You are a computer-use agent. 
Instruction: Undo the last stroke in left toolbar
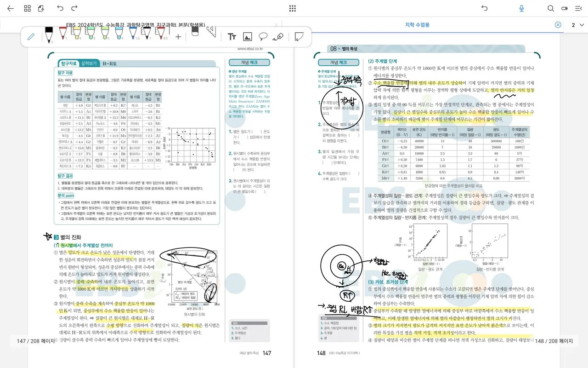(60, 8)
